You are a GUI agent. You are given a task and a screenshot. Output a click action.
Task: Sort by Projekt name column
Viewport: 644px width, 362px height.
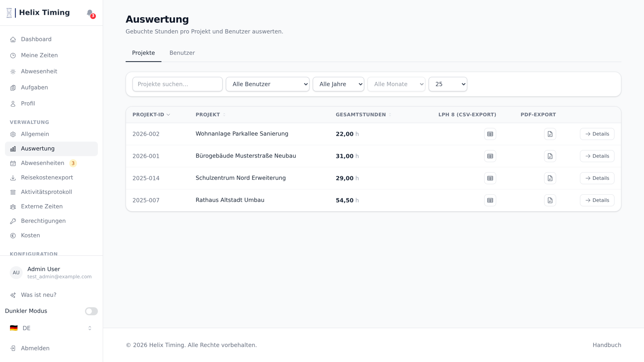pyautogui.click(x=211, y=115)
